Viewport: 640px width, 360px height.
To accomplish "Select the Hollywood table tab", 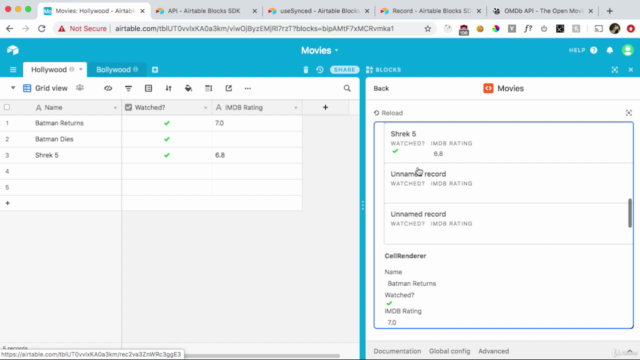I will 49,69.
